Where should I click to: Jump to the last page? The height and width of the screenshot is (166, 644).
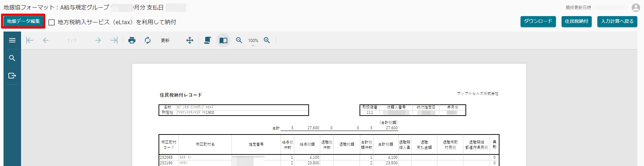(114, 40)
